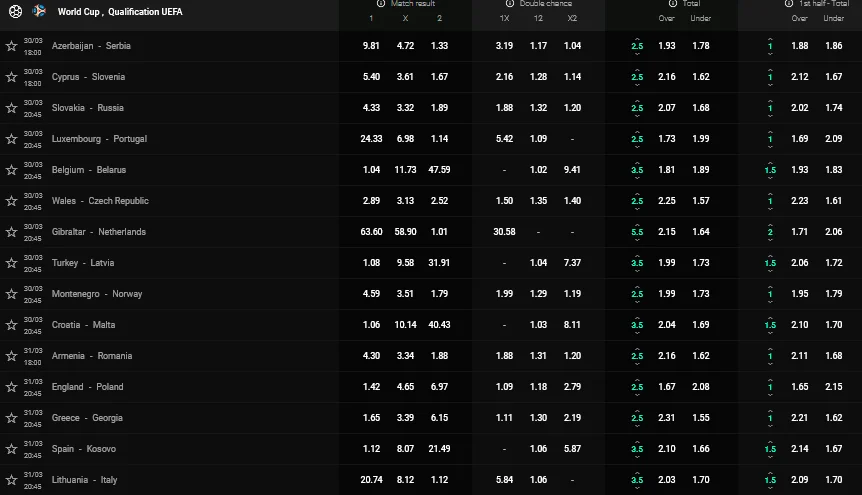Viewport: 862px width, 495px height.
Task: Open the 3.5 total line selector for Turkey - Latvia
Action: point(637,264)
